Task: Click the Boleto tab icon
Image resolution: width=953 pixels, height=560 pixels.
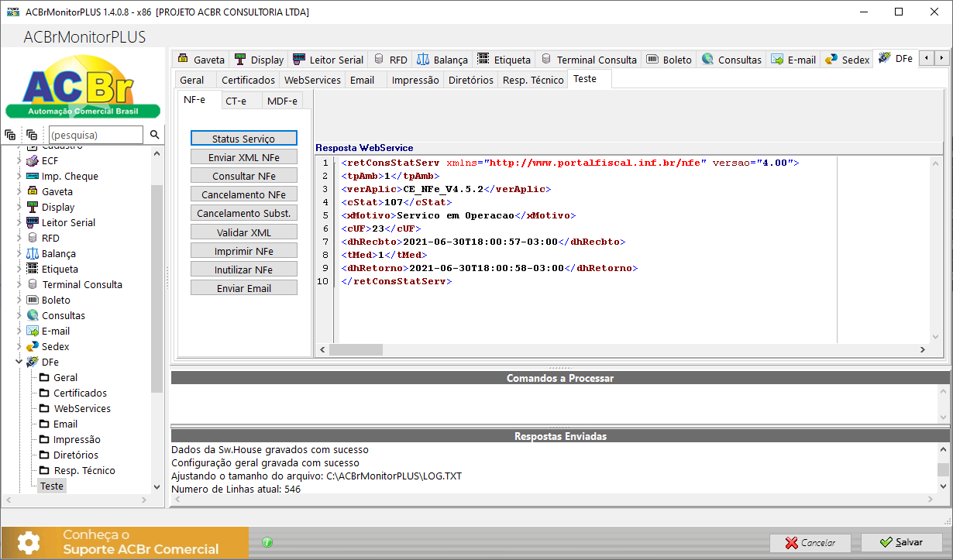Action: (x=652, y=59)
